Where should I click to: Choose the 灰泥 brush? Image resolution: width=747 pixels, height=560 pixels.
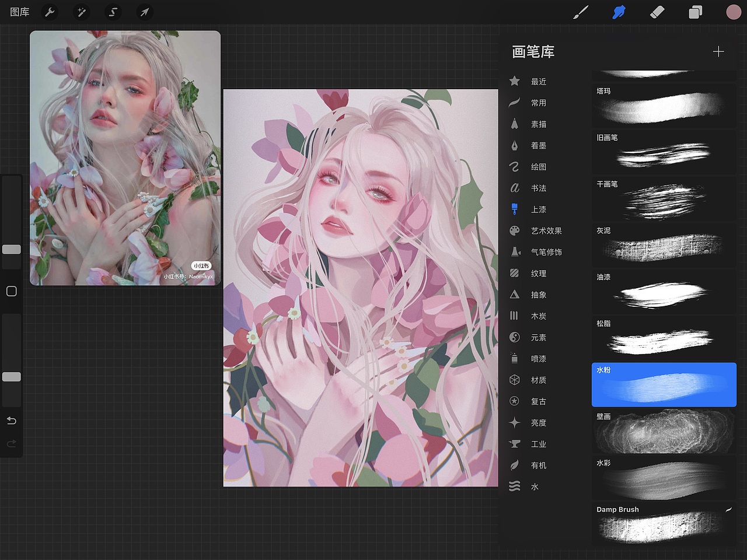click(x=664, y=244)
